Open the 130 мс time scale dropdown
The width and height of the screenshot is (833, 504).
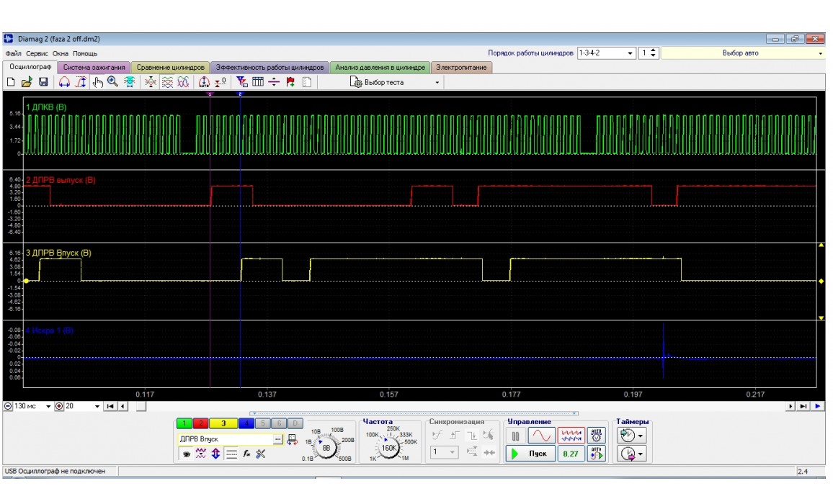coord(49,406)
